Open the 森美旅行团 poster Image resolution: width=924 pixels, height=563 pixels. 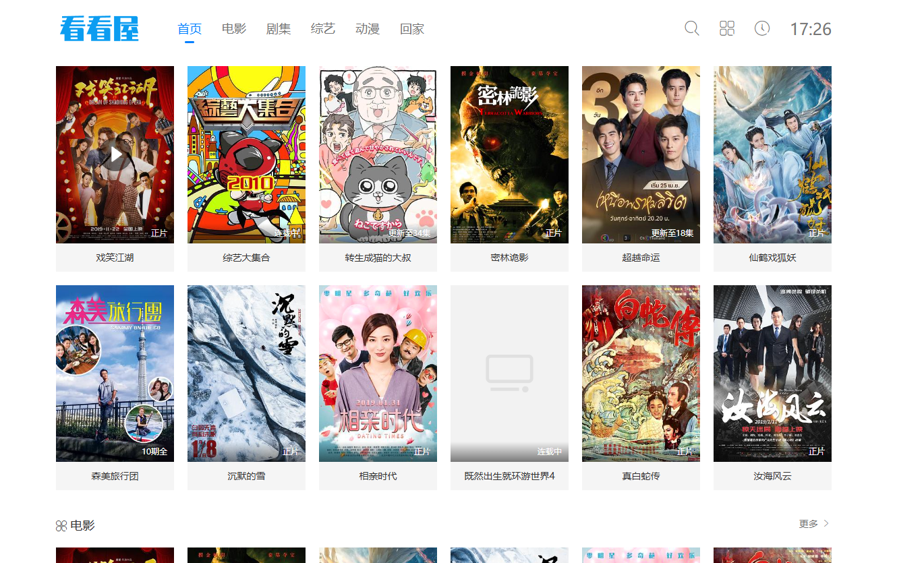[x=115, y=374]
